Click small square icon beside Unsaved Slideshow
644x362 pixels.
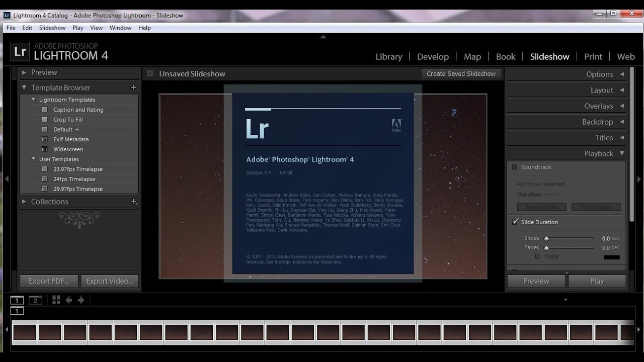point(150,73)
